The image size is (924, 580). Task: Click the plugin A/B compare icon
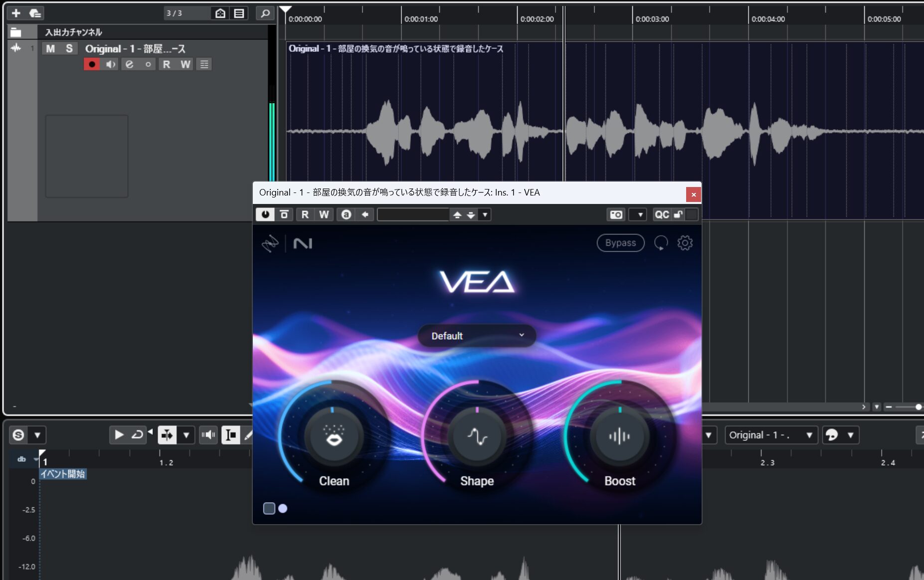point(284,214)
